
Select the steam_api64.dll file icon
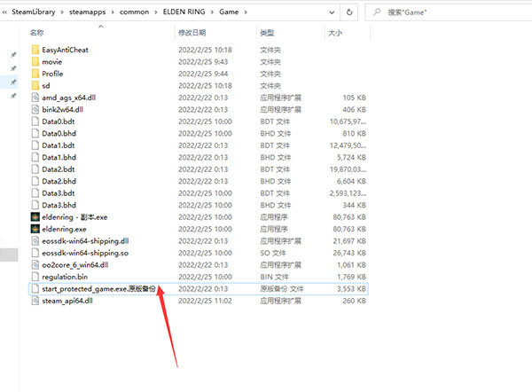click(35, 301)
